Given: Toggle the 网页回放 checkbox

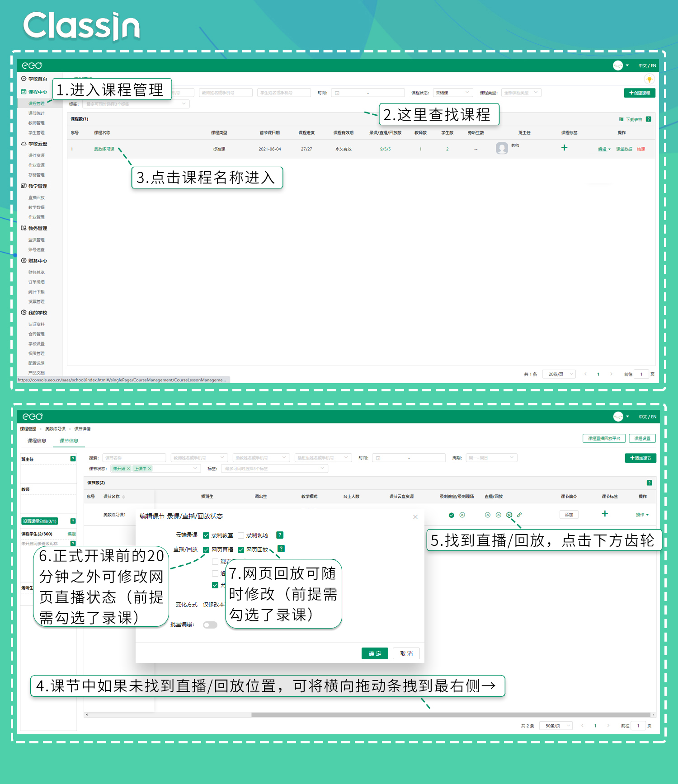Looking at the screenshot, I should (241, 550).
